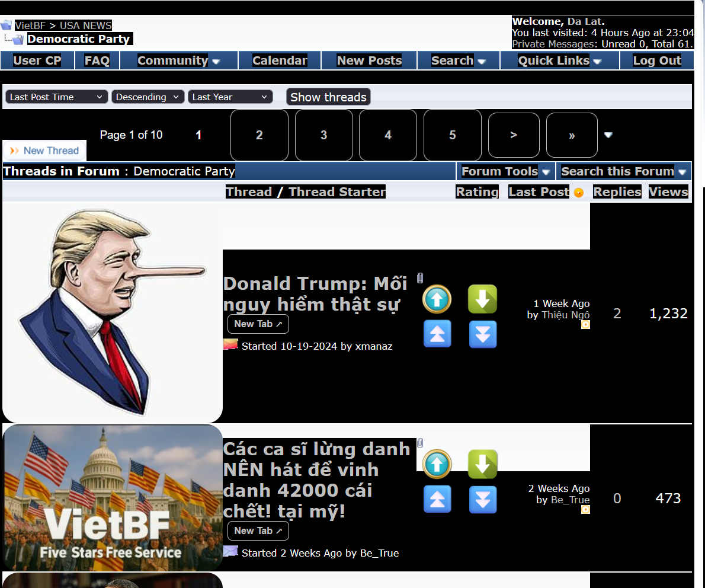Click go-to-last-post icon under Be_True

click(585, 509)
